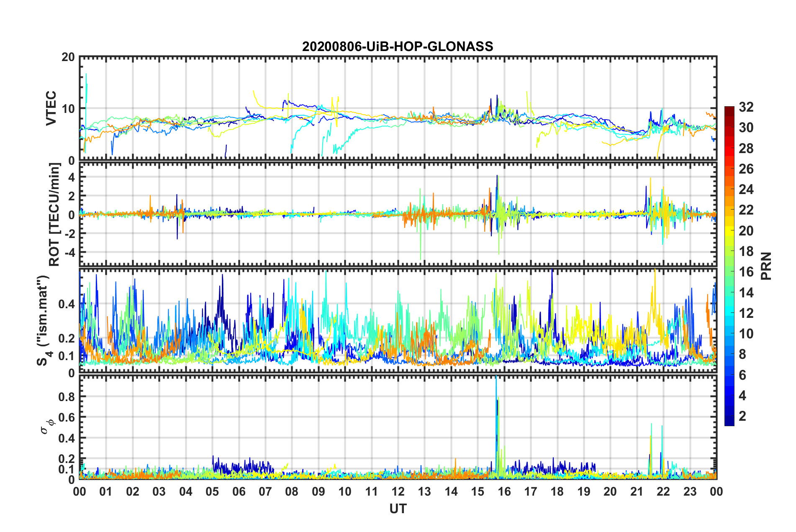796x532 pixels.
Task: Select hour 06 on the UT axis
Action: pyautogui.click(x=239, y=492)
